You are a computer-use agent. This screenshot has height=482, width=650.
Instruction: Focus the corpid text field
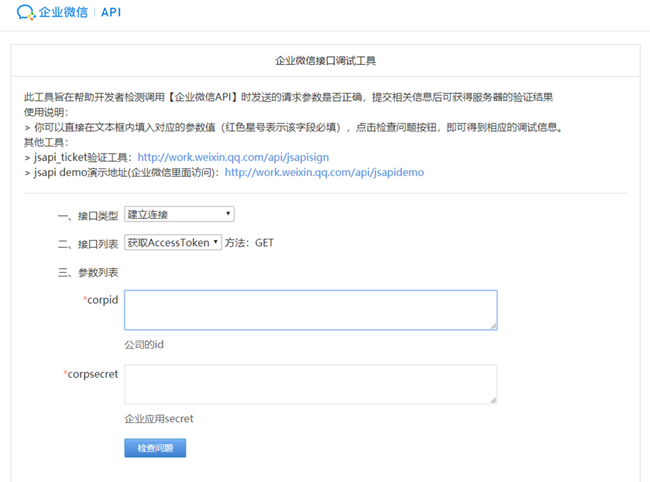[310, 310]
